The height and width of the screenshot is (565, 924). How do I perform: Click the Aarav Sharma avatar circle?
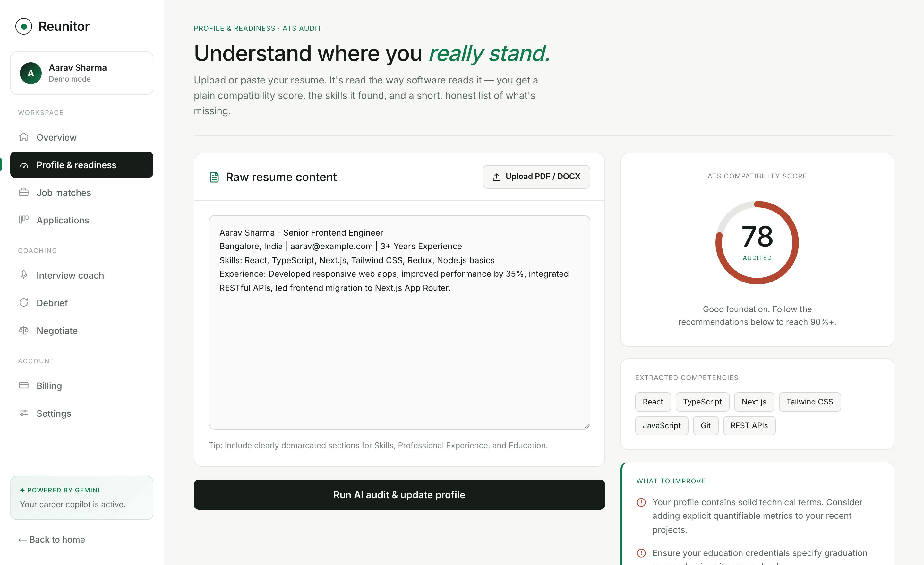pyautogui.click(x=31, y=73)
